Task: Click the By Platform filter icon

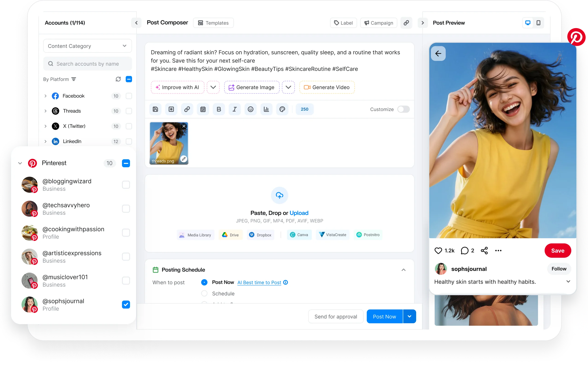Action: pos(74,79)
